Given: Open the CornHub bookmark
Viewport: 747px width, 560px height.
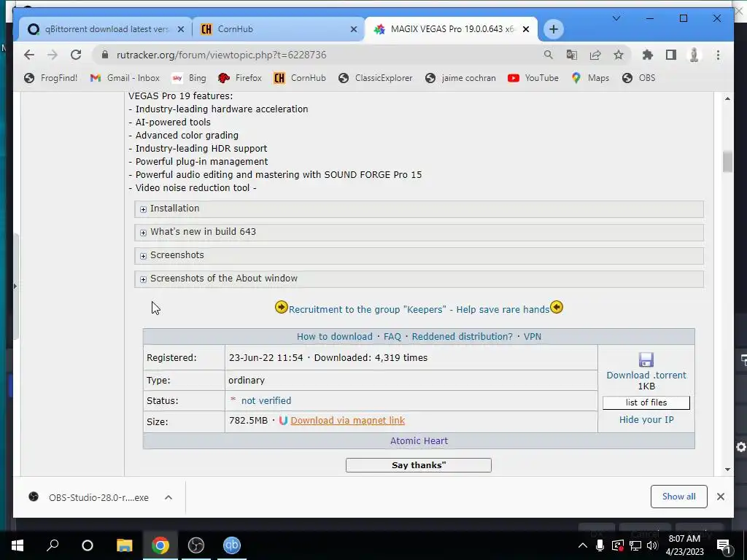Looking at the screenshot, I should tap(300, 77).
